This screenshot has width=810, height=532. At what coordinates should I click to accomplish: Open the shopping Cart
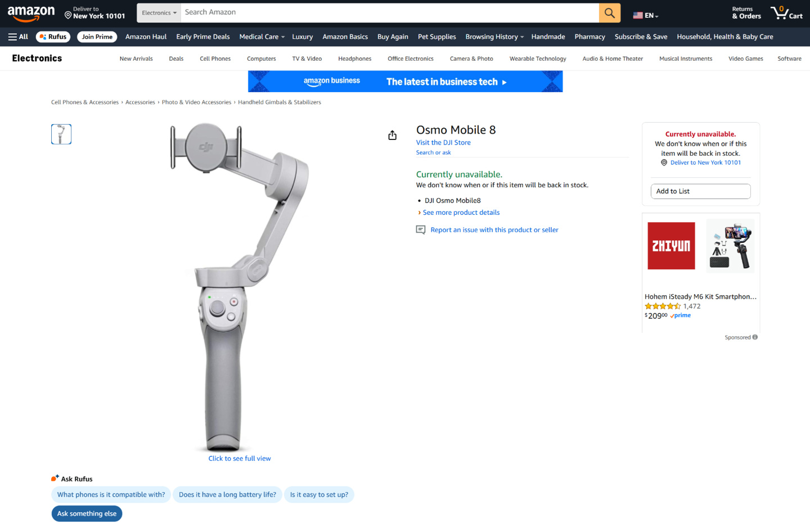tap(786, 12)
